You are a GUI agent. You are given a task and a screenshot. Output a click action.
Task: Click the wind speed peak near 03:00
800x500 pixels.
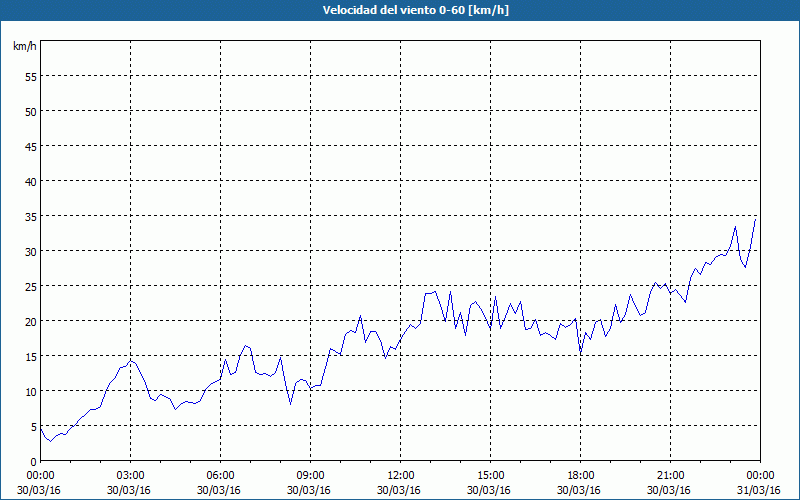pos(131,361)
